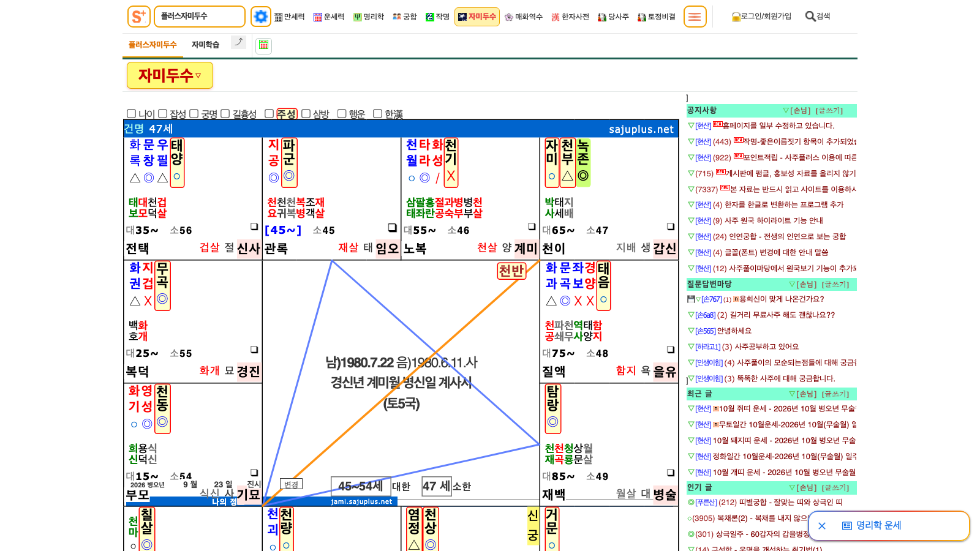Click the 변경 change button
980x551 pixels.
pos(291,484)
